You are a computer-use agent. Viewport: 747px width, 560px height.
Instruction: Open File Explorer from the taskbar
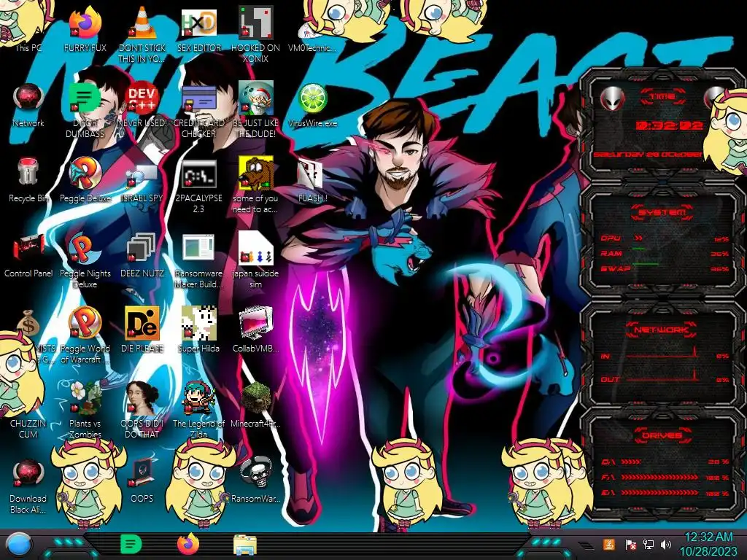(245, 545)
